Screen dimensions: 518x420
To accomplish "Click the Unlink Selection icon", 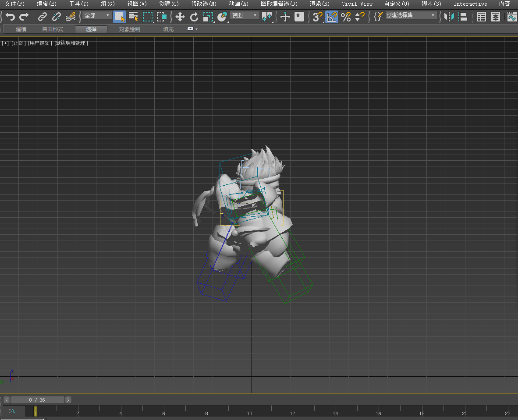I will tap(57, 17).
